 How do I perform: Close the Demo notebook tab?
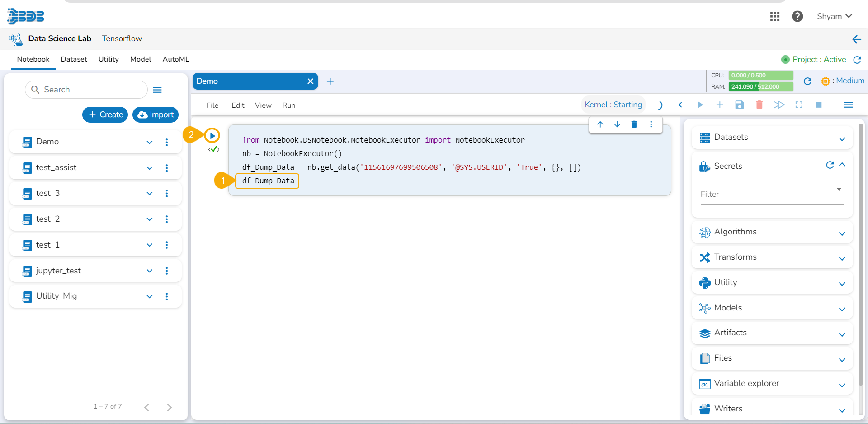tap(310, 81)
